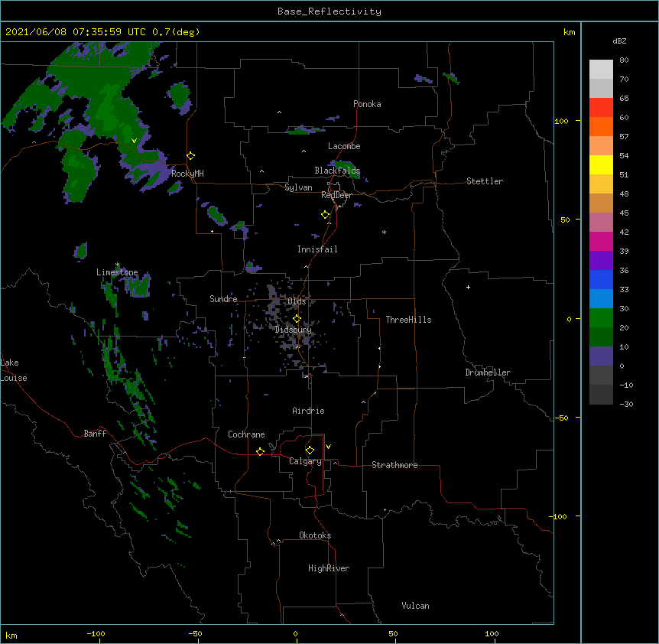Select the Cochrane label
Viewport: 659px width, 644px height.
[246, 434]
